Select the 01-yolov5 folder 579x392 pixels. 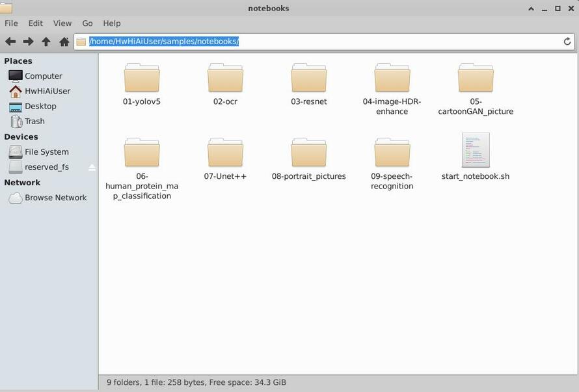[142, 79]
